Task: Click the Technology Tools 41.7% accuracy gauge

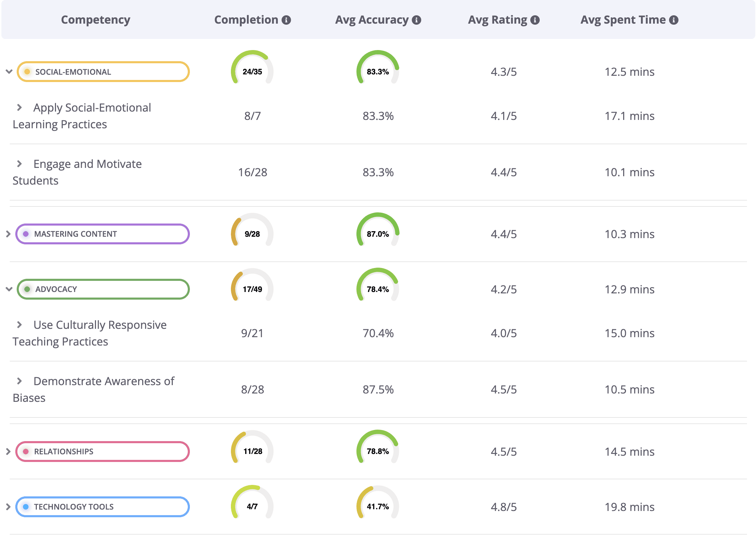Action: click(378, 503)
